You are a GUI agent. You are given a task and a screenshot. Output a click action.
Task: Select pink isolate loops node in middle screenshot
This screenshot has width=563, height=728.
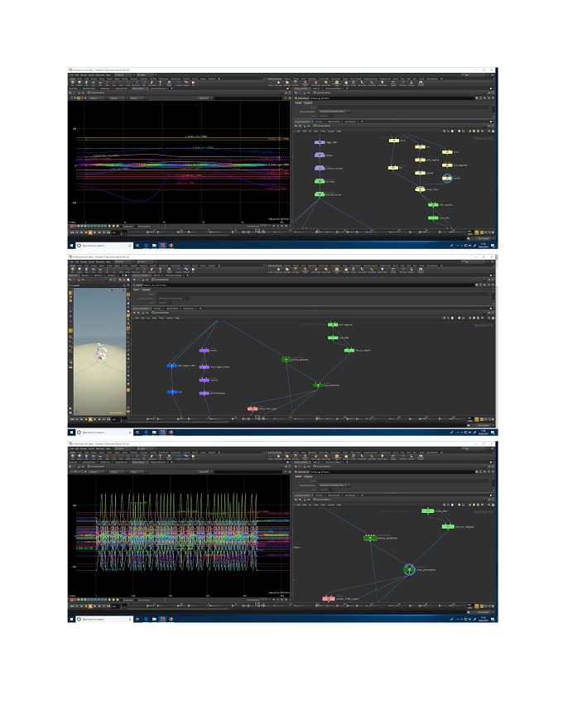(x=253, y=409)
